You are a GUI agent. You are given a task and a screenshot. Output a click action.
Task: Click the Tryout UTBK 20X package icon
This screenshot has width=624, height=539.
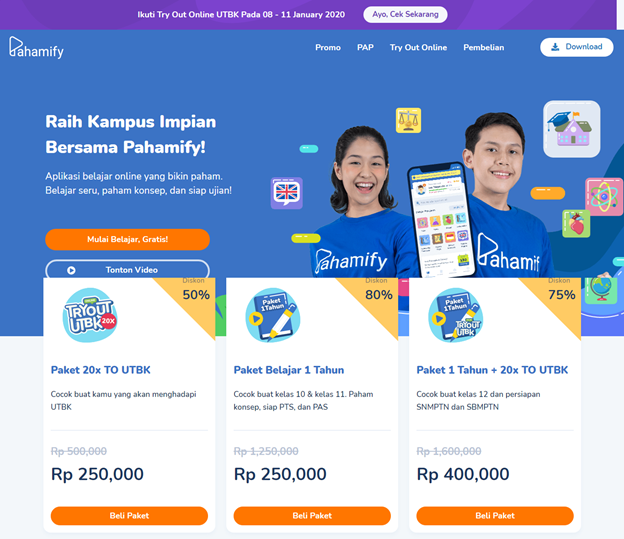[x=90, y=315]
